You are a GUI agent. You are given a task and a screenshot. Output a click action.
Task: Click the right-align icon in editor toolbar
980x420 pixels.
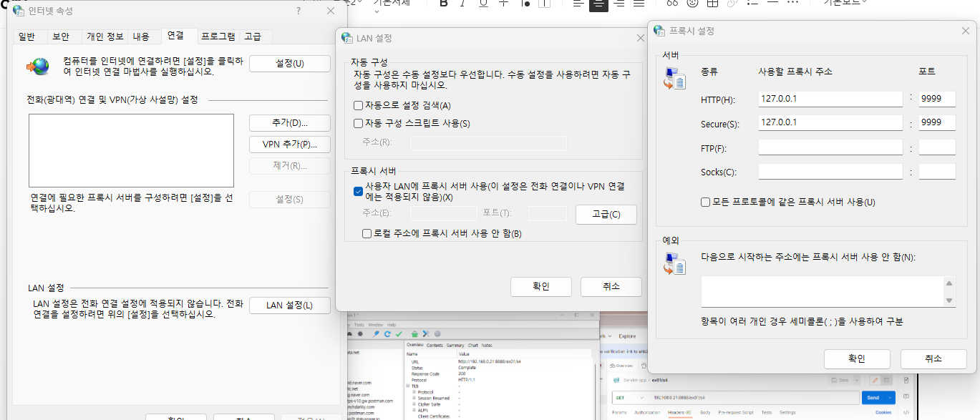point(619,3)
